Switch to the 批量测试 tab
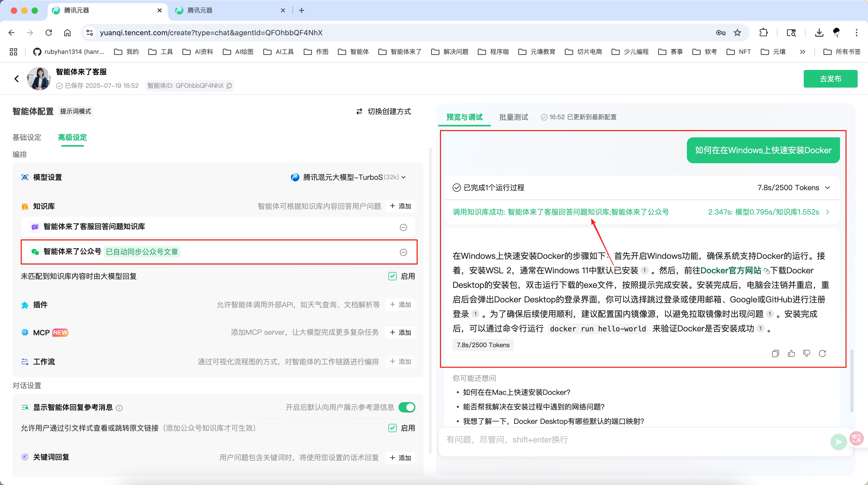Viewport: 868px width, 485px height. tap(513, 117)
